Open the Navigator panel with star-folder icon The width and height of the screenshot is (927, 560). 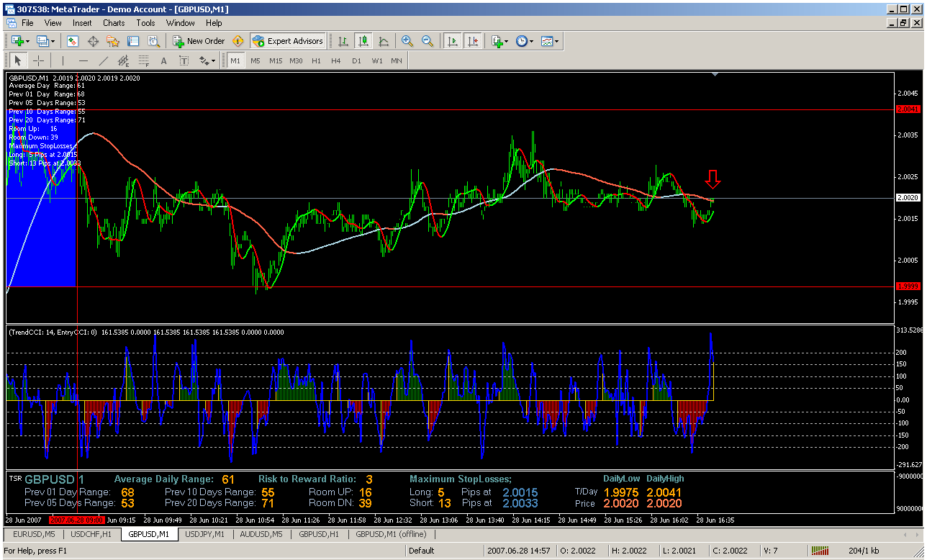click(x=113, y=41)
